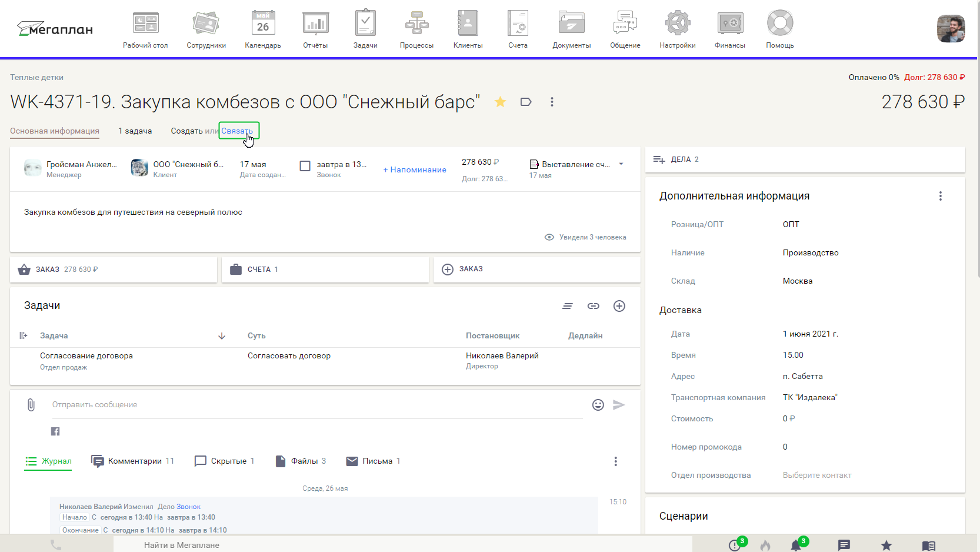Click the Отправить сообщение input field
The image size is (980, 552).
click(x=318, y=405)
